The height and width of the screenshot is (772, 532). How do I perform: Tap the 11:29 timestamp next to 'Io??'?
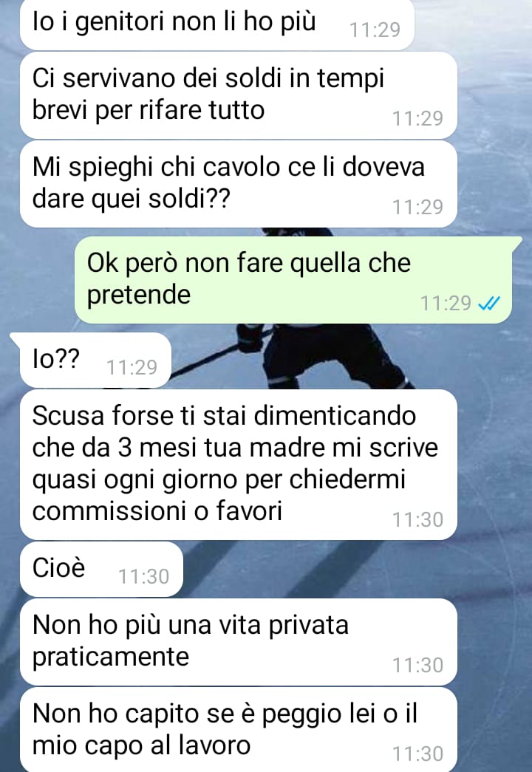132,367
